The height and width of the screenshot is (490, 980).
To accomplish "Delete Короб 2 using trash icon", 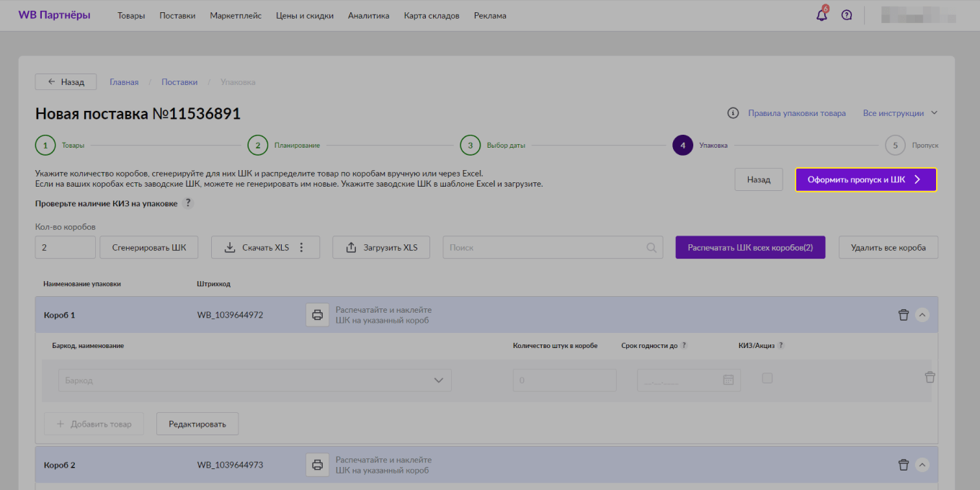I will coord(903,465).
